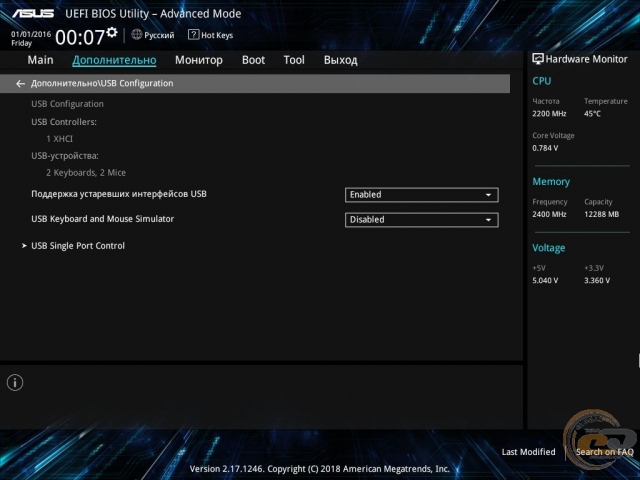Select the Дополнительно tab
The height and width of the screenshot is (480, 640).
coord(114,60)
